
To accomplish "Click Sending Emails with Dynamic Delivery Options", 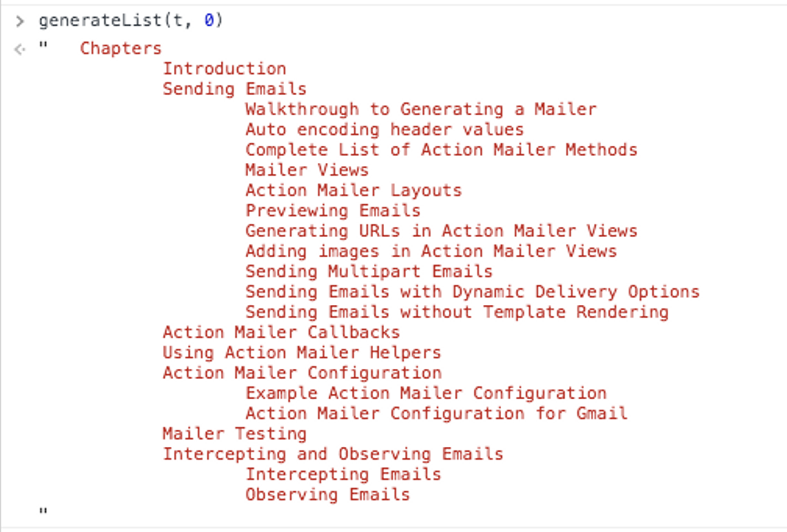I will (x=472, y=292).
